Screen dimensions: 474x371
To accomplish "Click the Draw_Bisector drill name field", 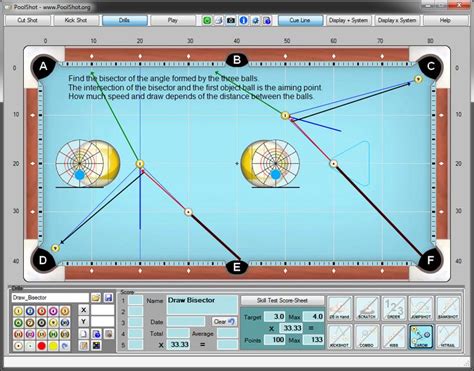I will pos(50,298).
